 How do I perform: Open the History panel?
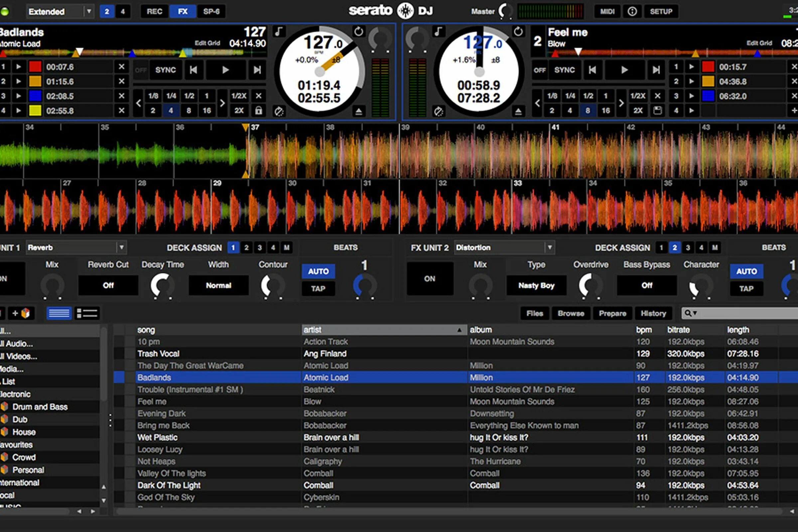tap(653, 313)
